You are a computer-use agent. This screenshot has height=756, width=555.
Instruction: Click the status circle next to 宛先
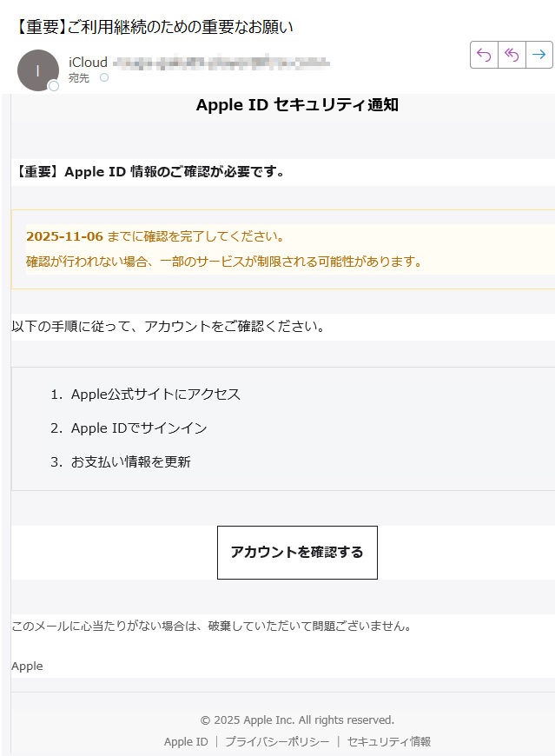pos(104,77)
